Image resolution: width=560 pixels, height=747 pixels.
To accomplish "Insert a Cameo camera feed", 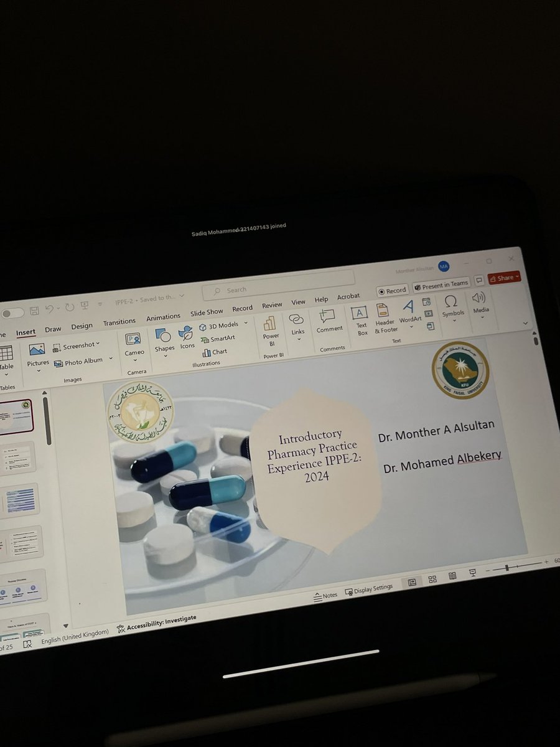I will point(134,346).
